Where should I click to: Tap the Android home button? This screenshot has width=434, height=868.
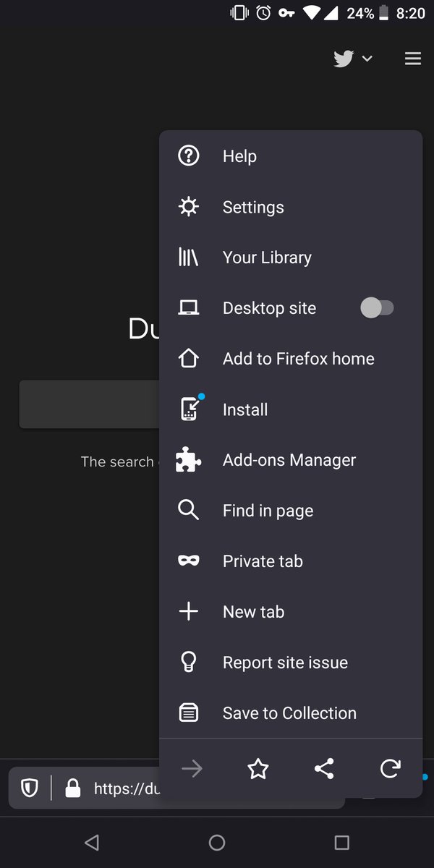click(x=217, y=842)
